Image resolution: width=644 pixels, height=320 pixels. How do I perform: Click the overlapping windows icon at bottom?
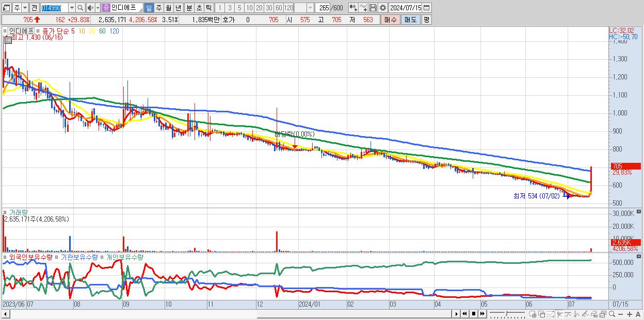click(542, 314)
